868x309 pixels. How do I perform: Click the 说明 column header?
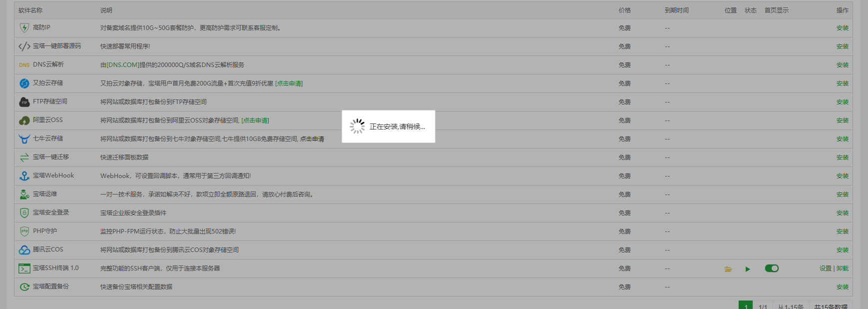point(106,10)
